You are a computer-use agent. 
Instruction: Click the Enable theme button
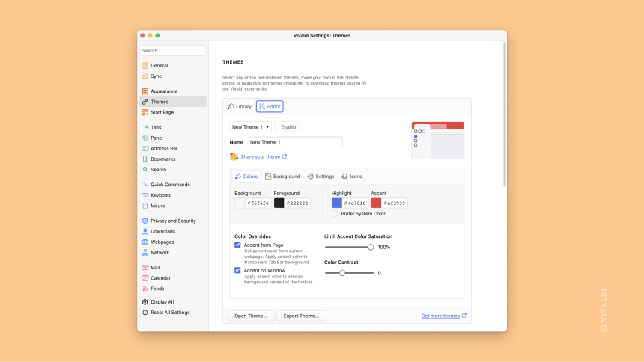pyautogui.click(x=288, y=127)
